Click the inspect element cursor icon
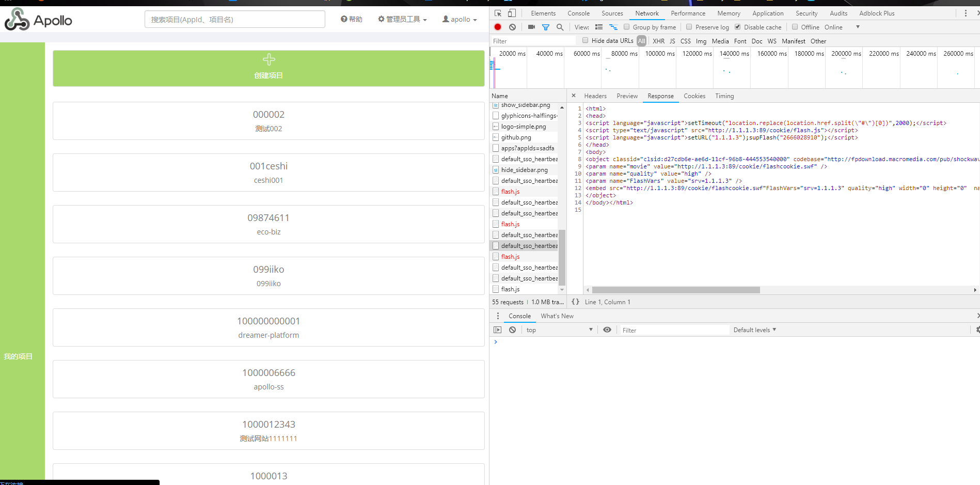 click(x=497, y=13)
